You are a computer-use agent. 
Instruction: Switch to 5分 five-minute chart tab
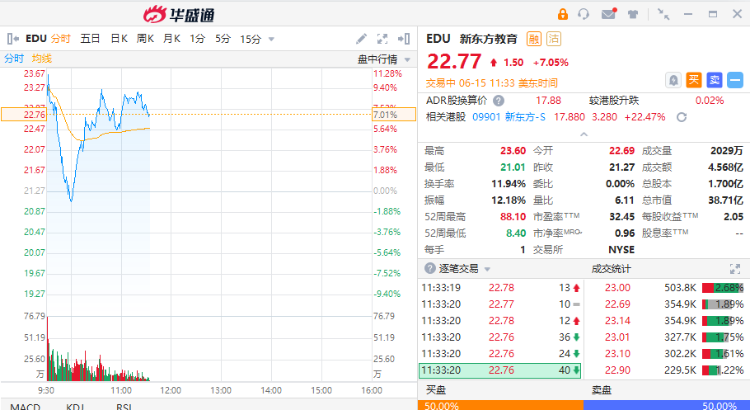click(x=222, y=39)
